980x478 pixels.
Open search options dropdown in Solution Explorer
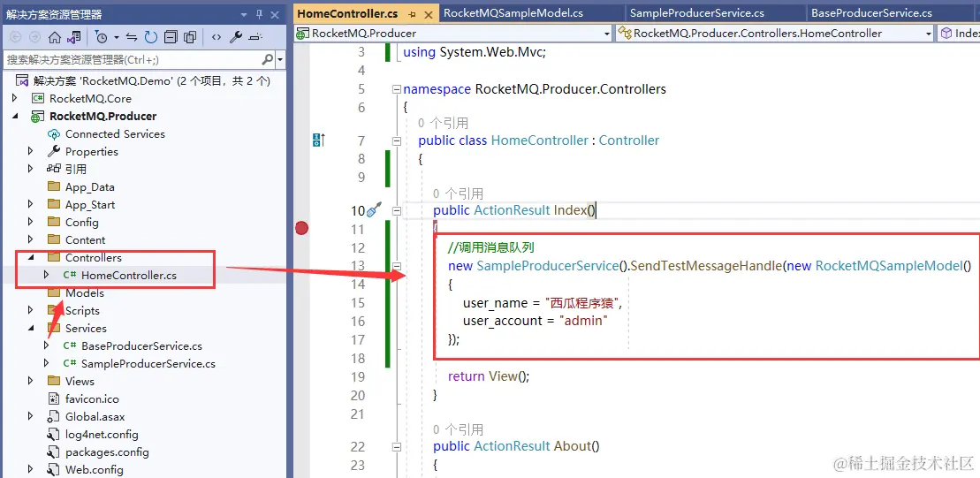pyautogui.click(x=279, y=60)
